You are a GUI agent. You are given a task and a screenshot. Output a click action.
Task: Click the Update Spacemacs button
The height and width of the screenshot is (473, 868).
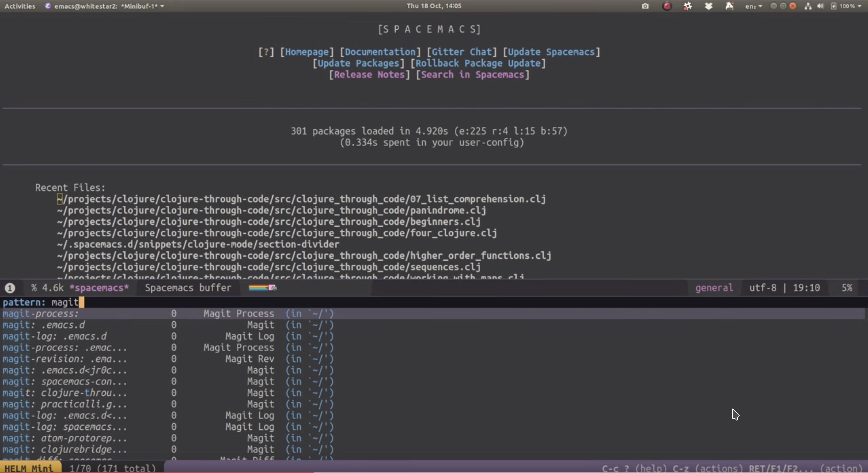[x=551, y=52]
